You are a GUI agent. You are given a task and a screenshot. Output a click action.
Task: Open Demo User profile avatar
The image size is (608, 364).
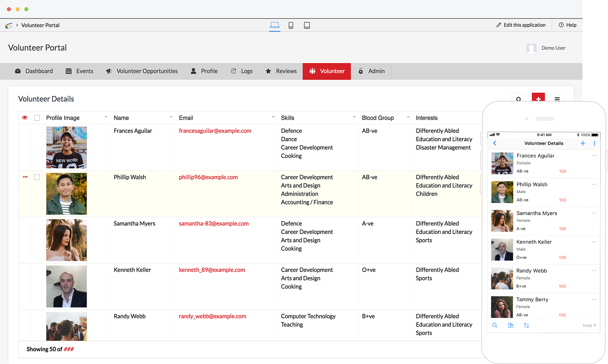[x=532, y=48]
